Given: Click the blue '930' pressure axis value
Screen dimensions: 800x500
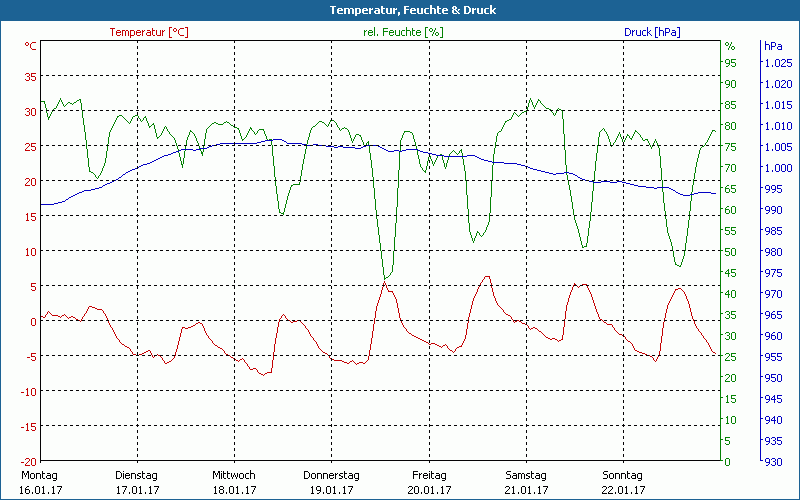Looking at the screenshot, I should tap(773, 461).
